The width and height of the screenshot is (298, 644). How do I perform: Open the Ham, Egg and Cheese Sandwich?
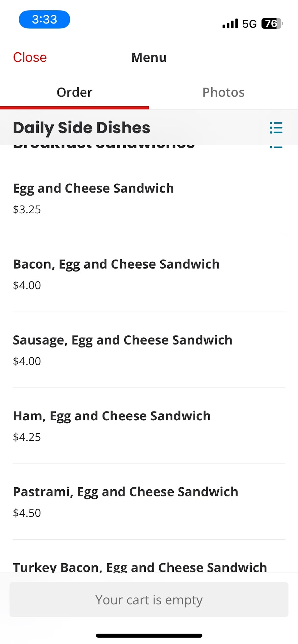(112, 416)
